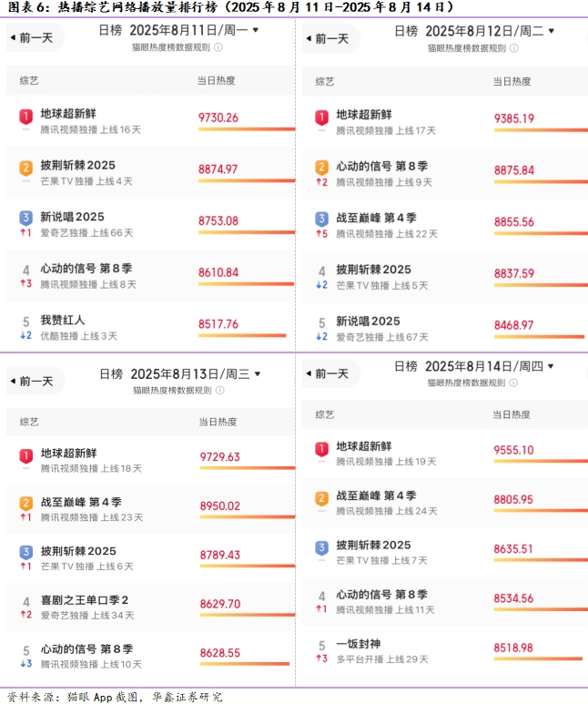Open 我赞红人 entry on Aug 11 list
This screenshot has width=588, height=704.
(63, 321)
